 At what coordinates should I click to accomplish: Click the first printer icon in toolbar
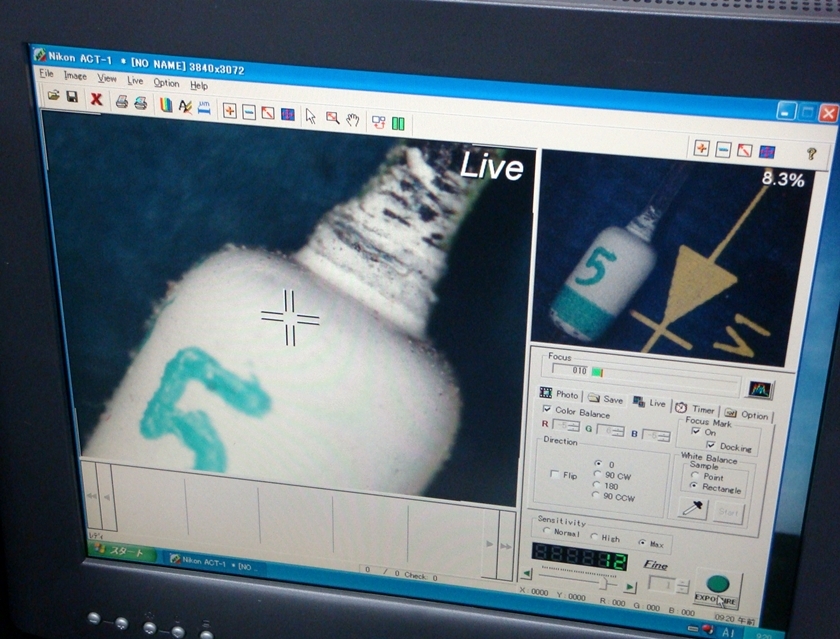tap(122, 101)
